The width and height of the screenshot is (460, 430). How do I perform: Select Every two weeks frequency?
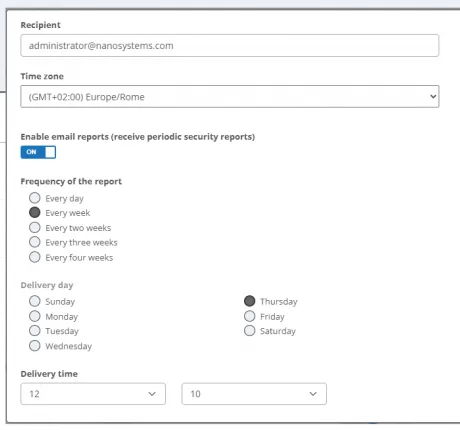coord(35,227)
